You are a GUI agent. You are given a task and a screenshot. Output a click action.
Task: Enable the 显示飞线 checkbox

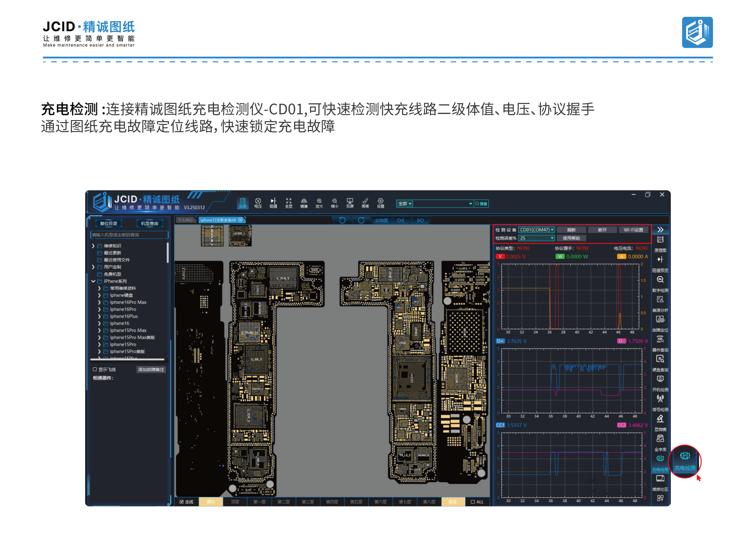pyautogui.click(x=95, y=370)
